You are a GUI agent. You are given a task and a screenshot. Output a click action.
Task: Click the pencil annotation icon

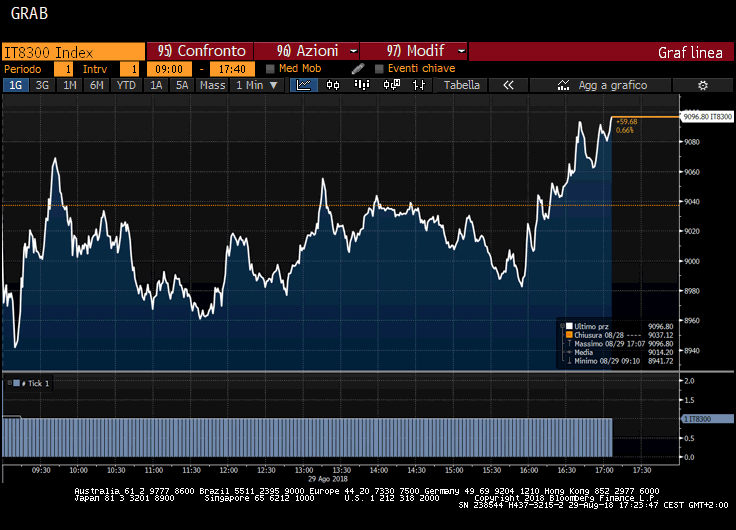358,69
